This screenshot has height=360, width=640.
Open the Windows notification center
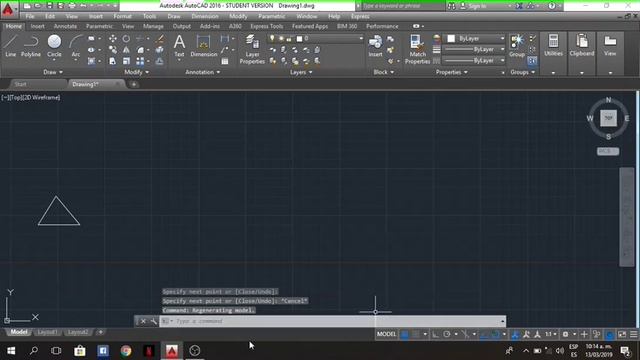tap(625, 351)
